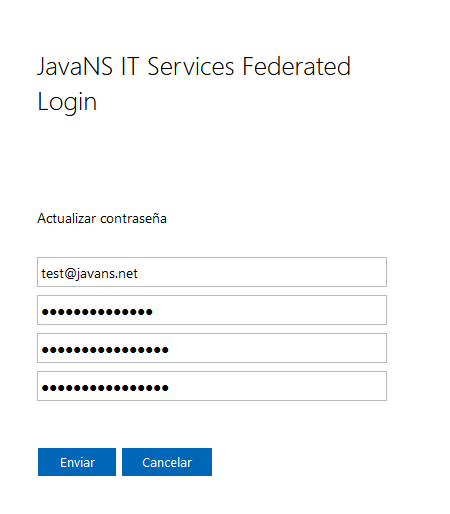Viewport: 450px width, 514px height.
Task: Click the Enviar button
Action: [x=77, y=462]
